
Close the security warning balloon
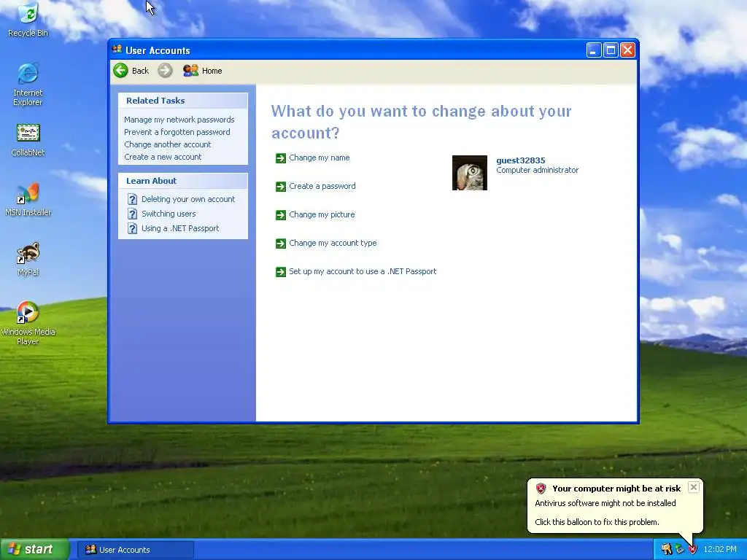(694, 487)
